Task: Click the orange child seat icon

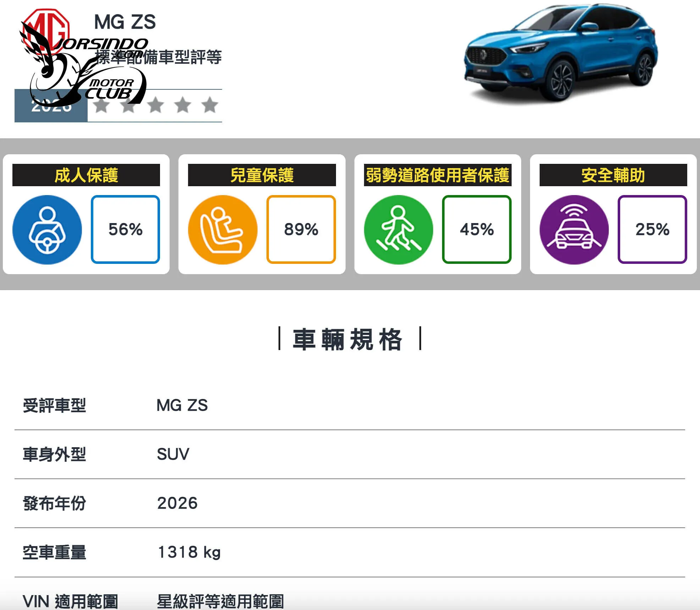Action: click(223, 230)
